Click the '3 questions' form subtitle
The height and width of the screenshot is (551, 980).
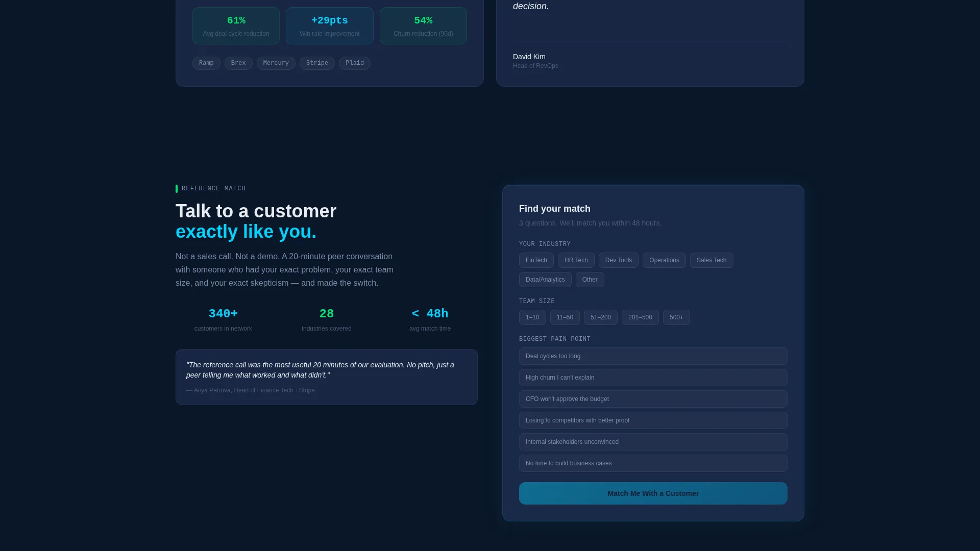click(x=590, y=223)
